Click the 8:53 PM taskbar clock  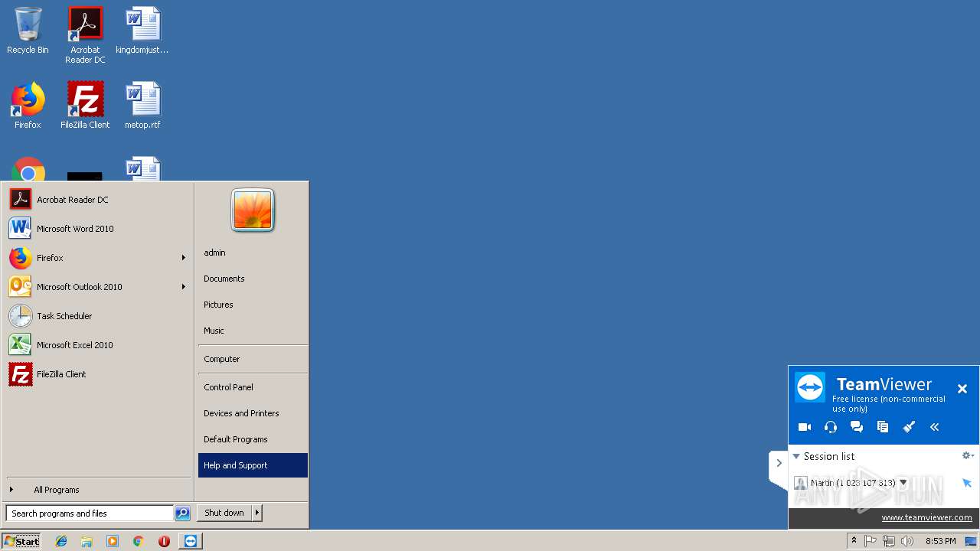coord(940,541)
